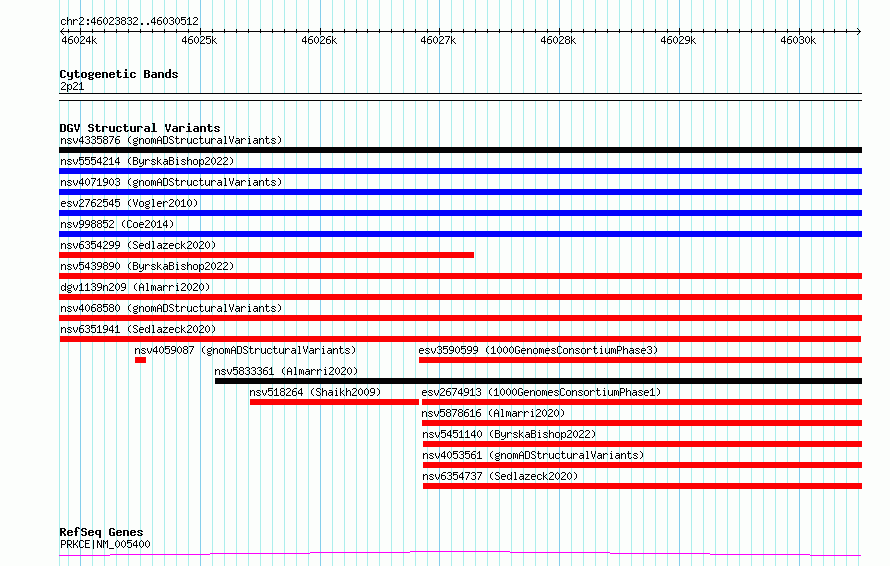The height and width of the screenshot is (566, 890).
Task: Click the red bar under nsv5451140
Action: (x=642, y=444)
